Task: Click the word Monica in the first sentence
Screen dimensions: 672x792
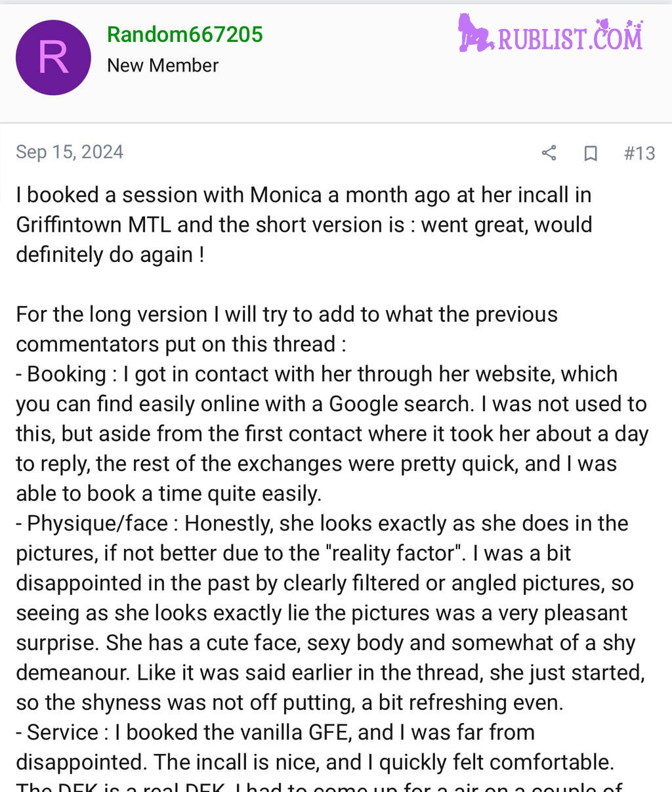Action: [286, 195]
